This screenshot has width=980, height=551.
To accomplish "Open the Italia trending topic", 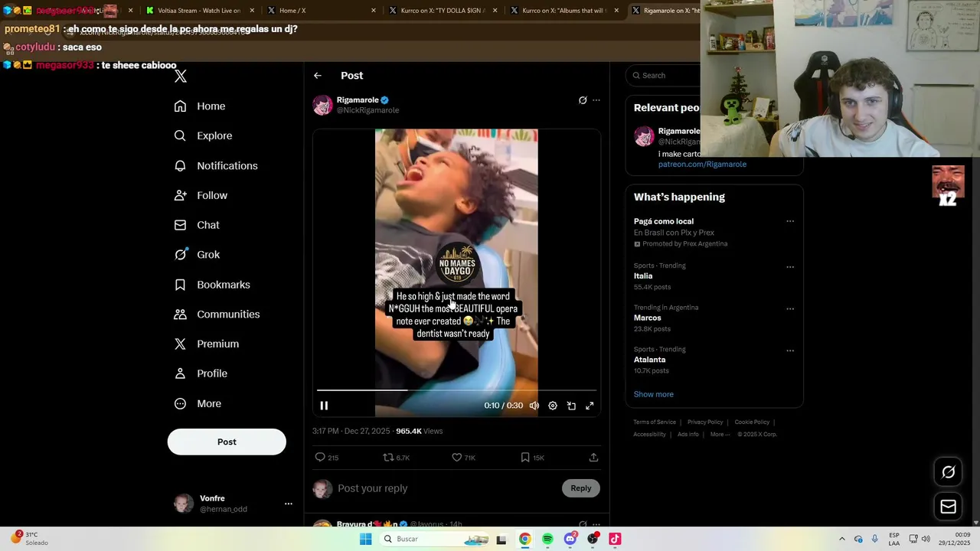I will point(643,276).
